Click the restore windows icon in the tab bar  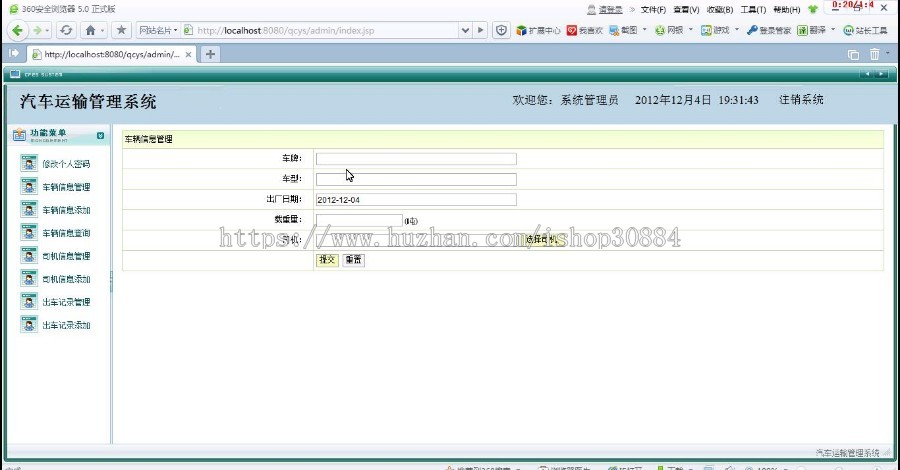point(854,55)
